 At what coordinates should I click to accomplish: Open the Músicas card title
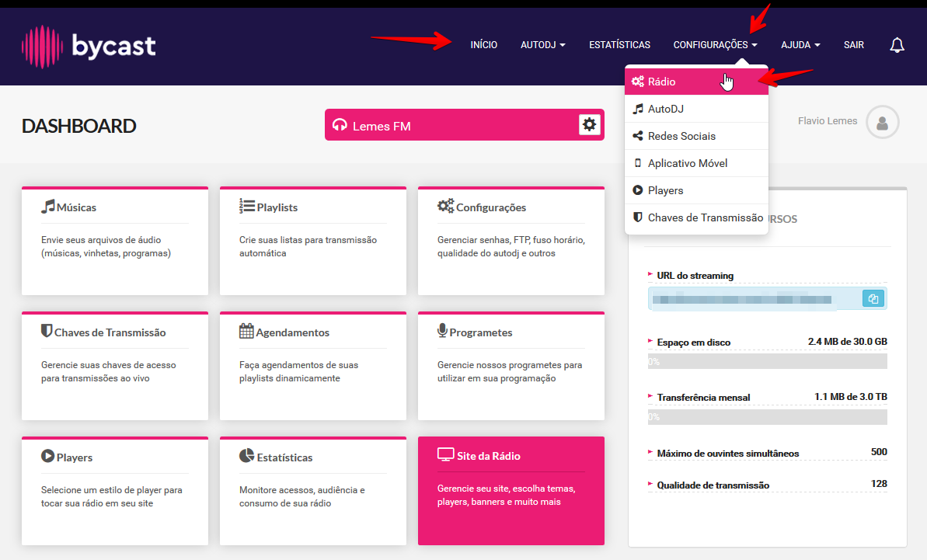coord(76,207)
